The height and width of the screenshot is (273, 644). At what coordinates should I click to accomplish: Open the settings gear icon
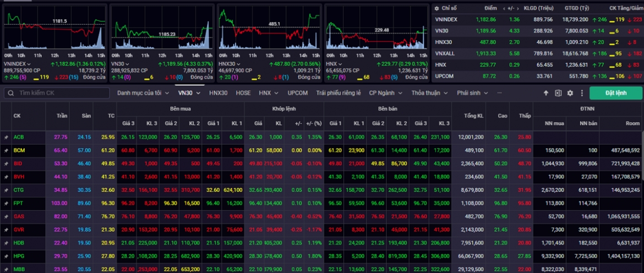[x=570, y=93]
